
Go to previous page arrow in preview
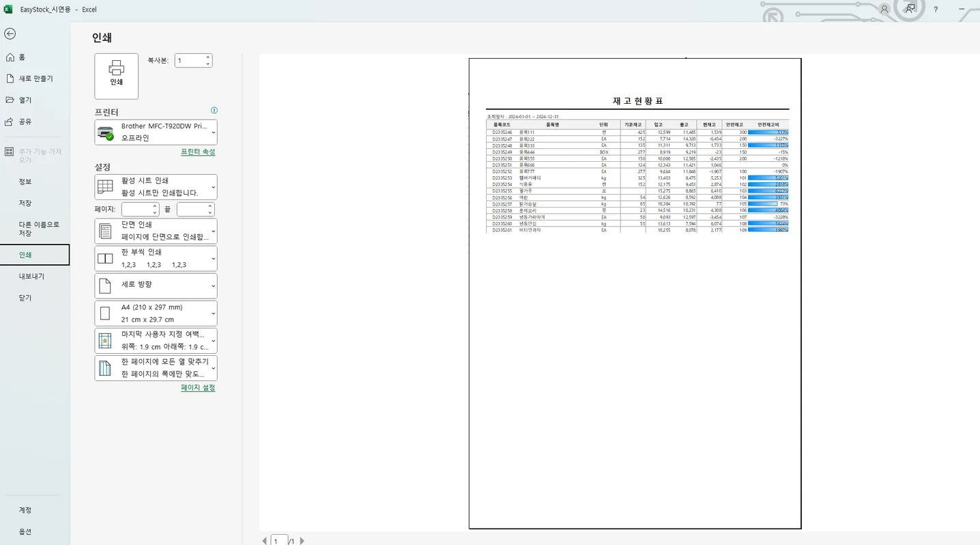click(x=265, y=540)
